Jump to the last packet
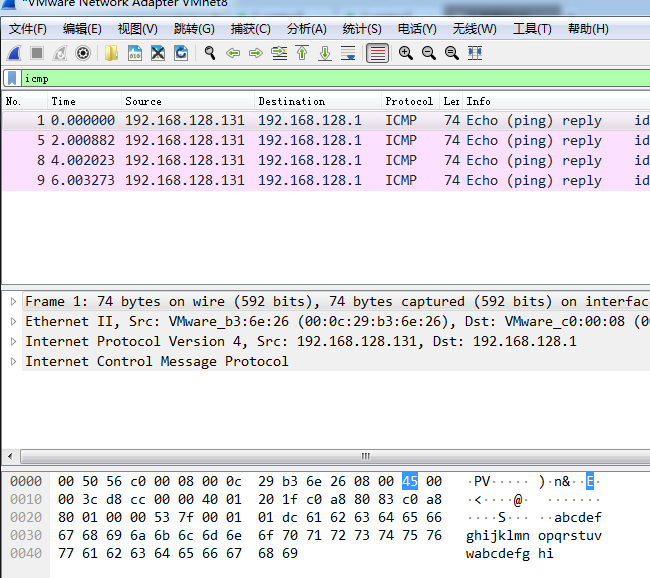This screenshot has width=650, height=578. [x=325, y=53]
